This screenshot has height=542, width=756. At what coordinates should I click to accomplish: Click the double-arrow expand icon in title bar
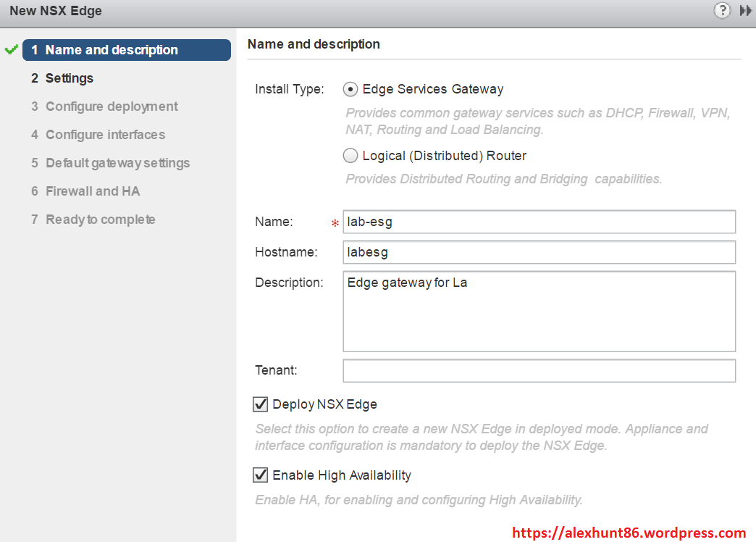(745, 11)
